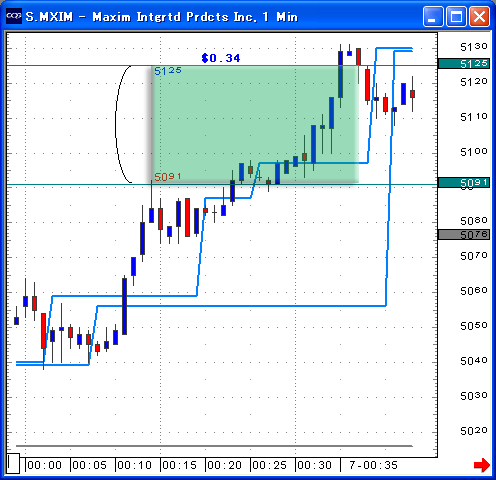Click the red scroll-right arrow icon
The height and width of the screenshot is (480, 496).
[x=482, y=465]
